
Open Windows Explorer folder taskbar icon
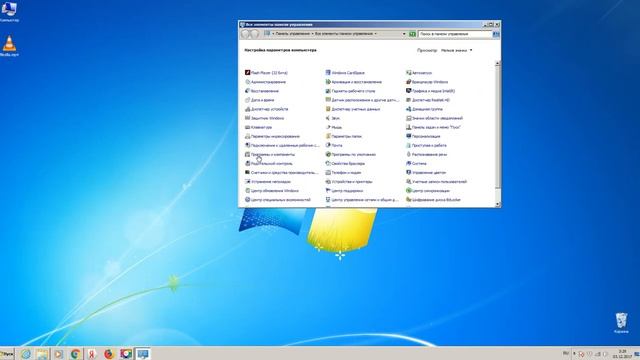pos(42,354)
